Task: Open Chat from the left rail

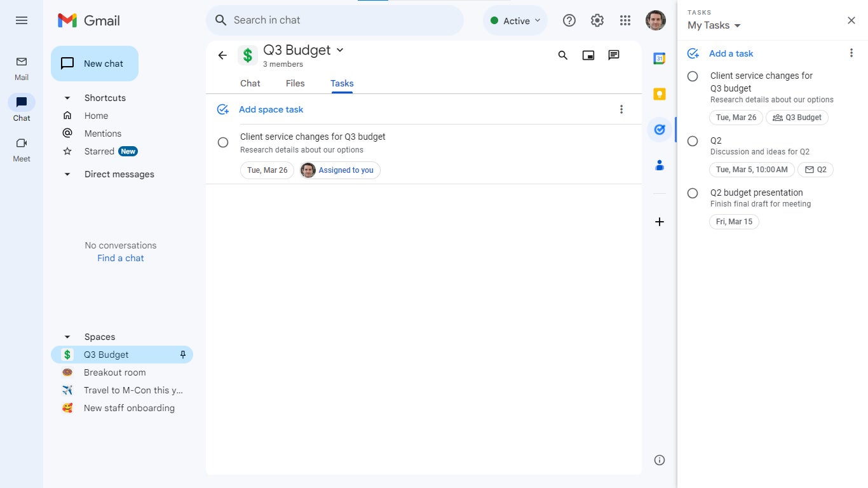Action: [x=22, y=109]
